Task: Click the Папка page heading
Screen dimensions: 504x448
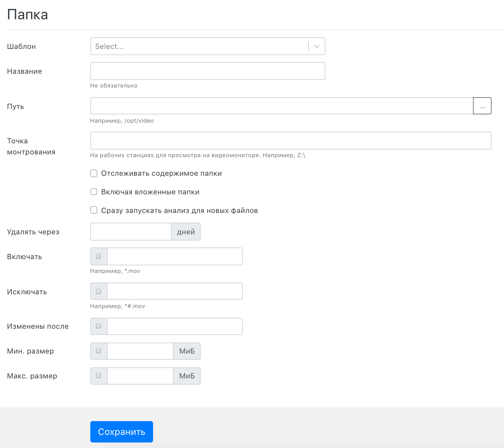Action: point(28,14)
